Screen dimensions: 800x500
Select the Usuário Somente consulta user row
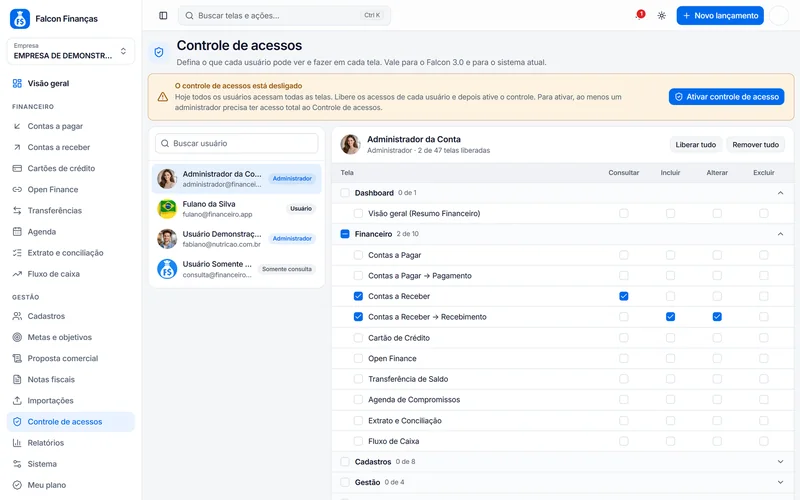tap(237, 269)
